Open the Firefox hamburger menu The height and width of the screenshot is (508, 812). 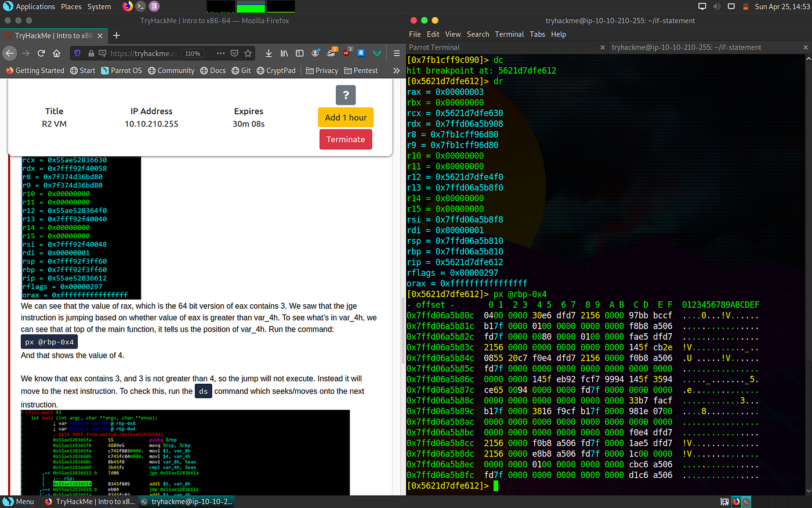(x=397, y=53)
